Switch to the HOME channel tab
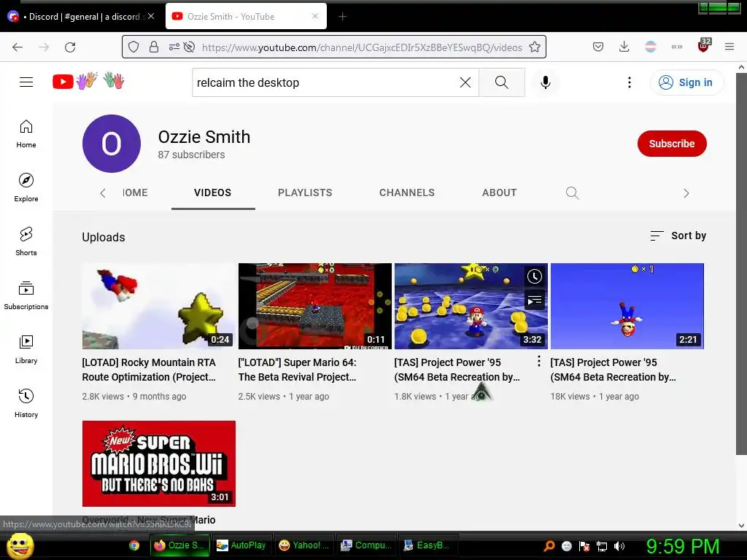The image size is (747, 560). click(x=135, y=192)
